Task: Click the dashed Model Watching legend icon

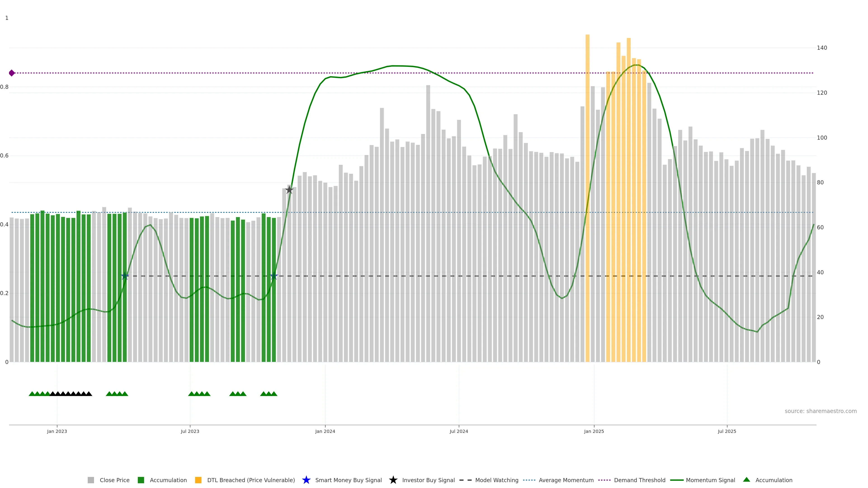Action: click(x=465, y=480)
